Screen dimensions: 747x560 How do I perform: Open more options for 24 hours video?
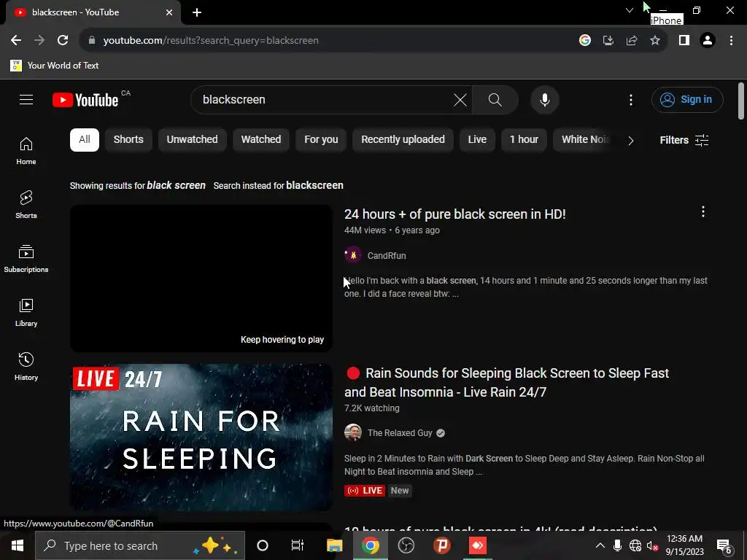[703, 212]
